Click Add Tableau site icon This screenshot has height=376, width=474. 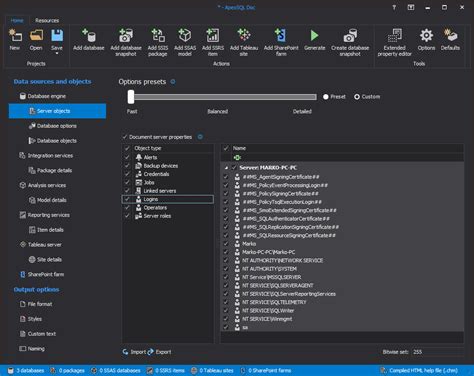(244, 35)
